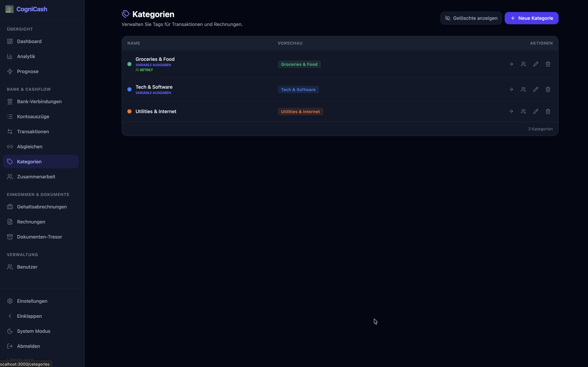Toggle Gelöschte anzeigen visibility button
Image resolution: width=588 pixels, height=367 pixels.
point(471,18)
